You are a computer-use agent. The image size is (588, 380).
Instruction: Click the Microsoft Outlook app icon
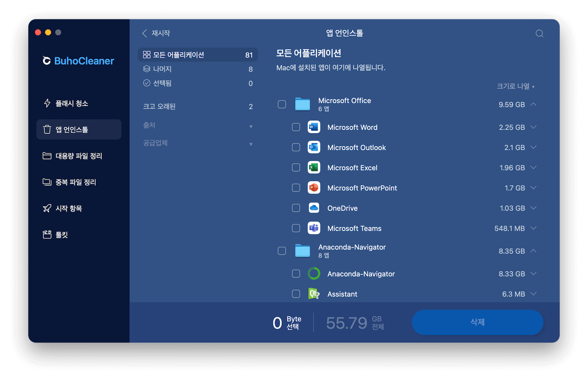[x=314, y=147]
